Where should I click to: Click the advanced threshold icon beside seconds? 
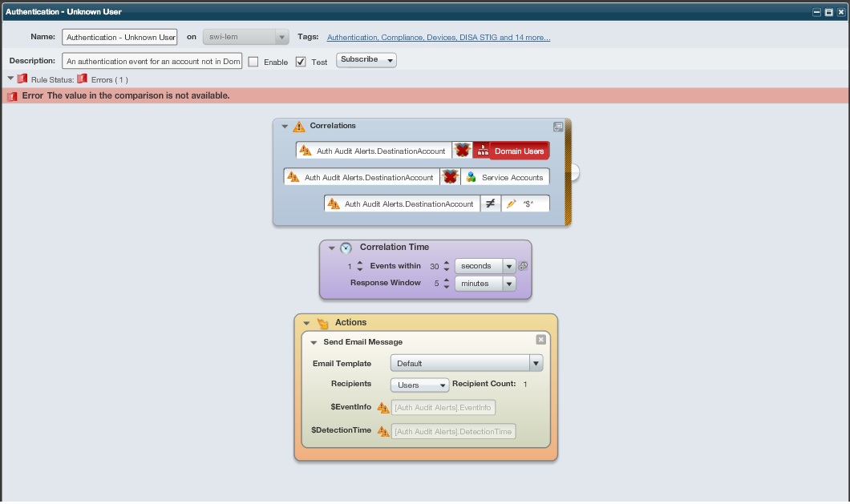(523, 266)
